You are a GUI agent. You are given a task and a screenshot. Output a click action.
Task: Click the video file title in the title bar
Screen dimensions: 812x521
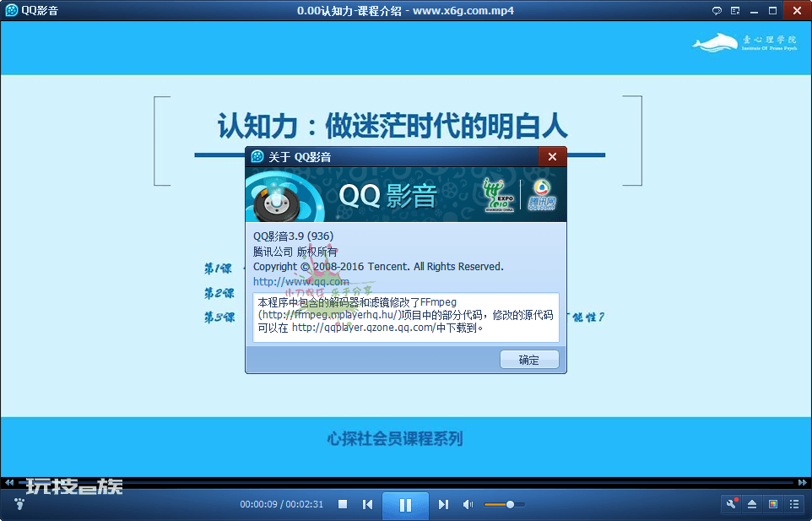pos(405,10)
